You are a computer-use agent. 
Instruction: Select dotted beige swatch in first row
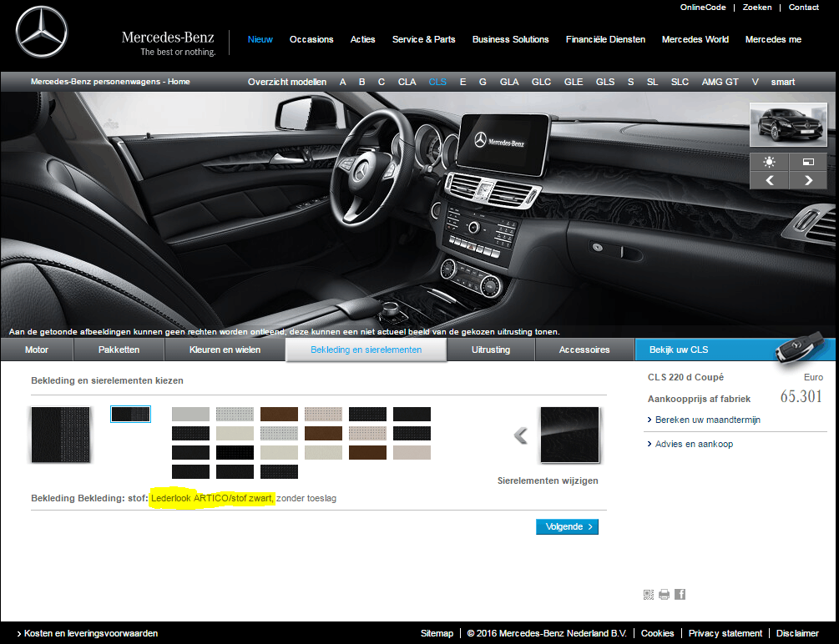point(323,414)
